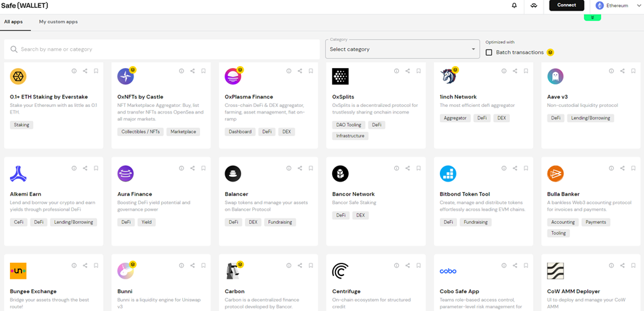Bookmark the OxPlasma Finance app

(x=311, y=71)
